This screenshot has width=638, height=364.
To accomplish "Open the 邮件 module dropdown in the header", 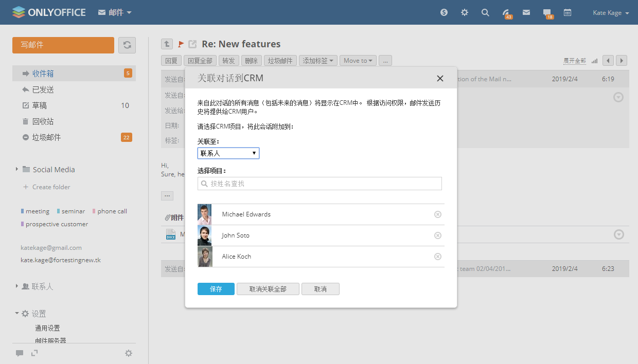I will point(115,12).
